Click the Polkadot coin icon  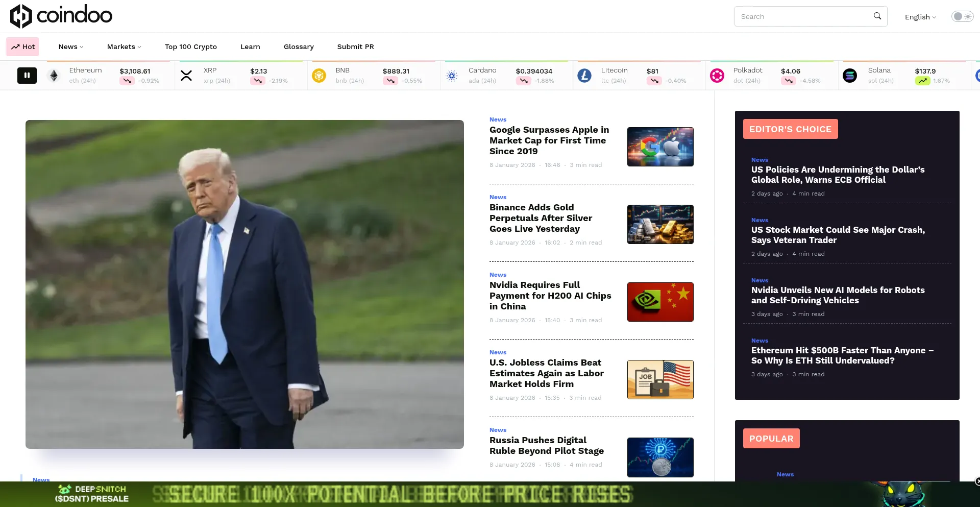click(x=717, y=76)
